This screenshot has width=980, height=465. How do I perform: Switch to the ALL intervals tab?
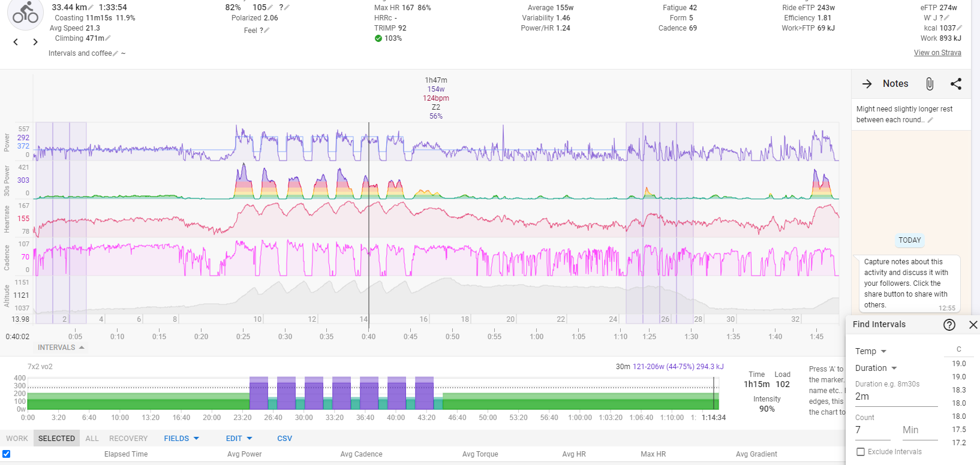(92, 439)
